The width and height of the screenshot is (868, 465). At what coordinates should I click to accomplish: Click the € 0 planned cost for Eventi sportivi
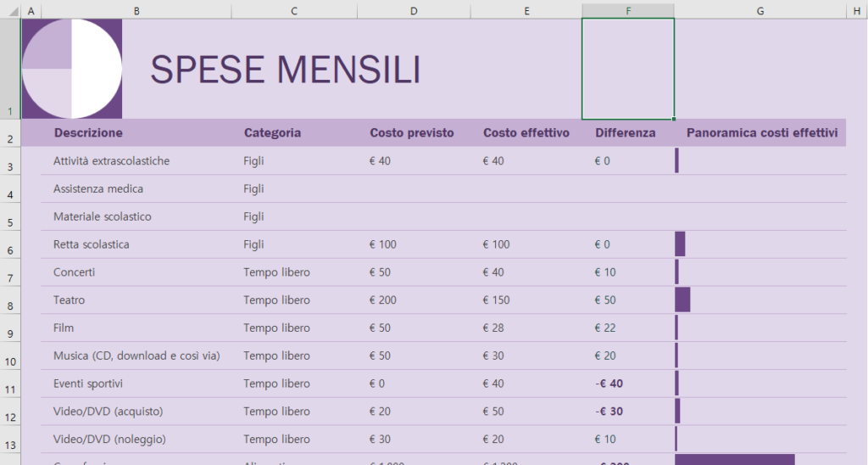coord(377,384)
